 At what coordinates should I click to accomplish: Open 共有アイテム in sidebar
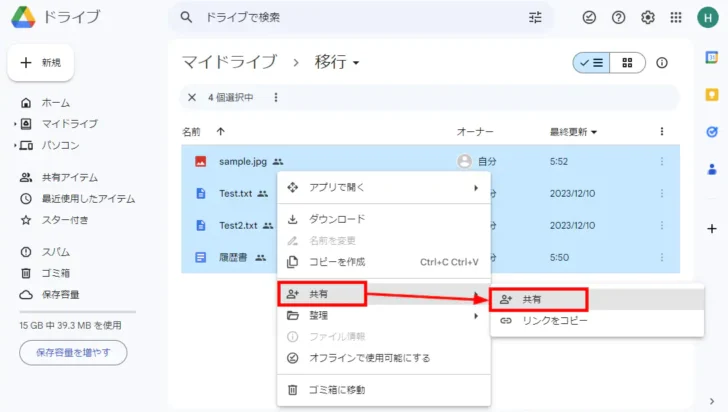click(x=70, y=177)
